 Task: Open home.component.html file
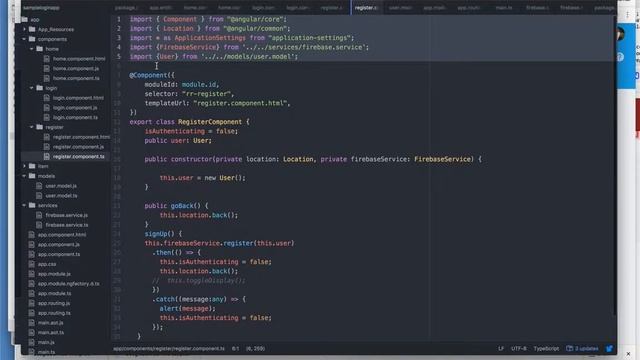pyautogui.click(x=79, y=59)
